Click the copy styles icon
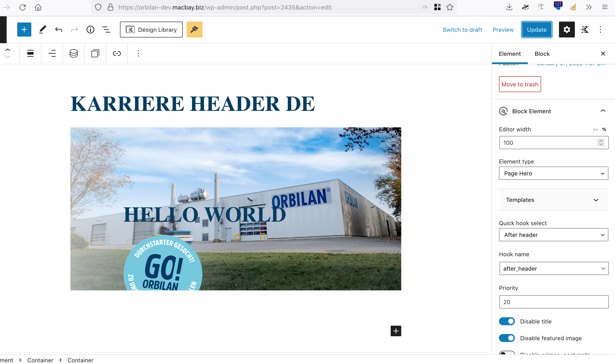 [x=95, y=54]
